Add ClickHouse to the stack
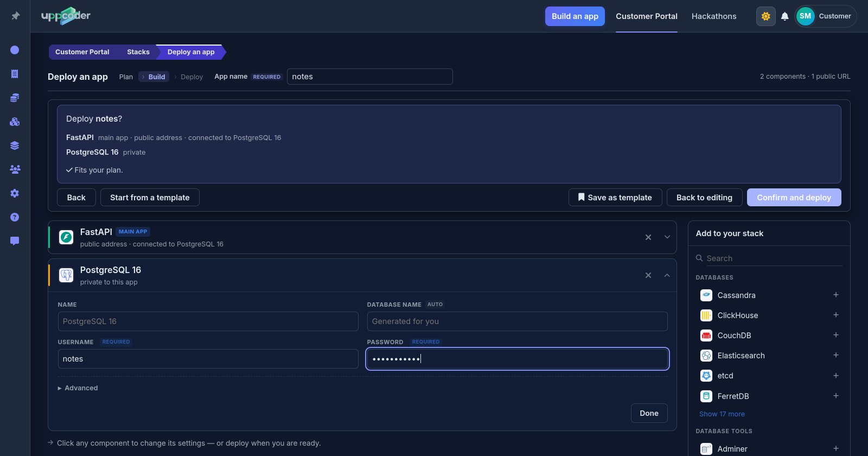Image resolution: width=868 pixels, height=456 pixels. [836, 315]
